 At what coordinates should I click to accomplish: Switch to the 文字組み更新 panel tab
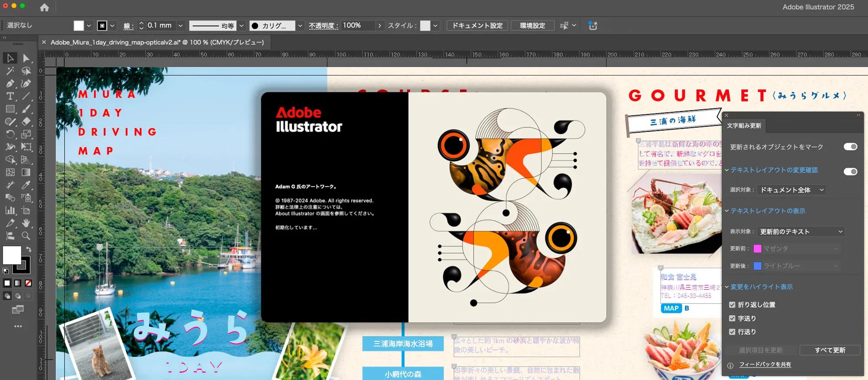(x=744, y=126)
